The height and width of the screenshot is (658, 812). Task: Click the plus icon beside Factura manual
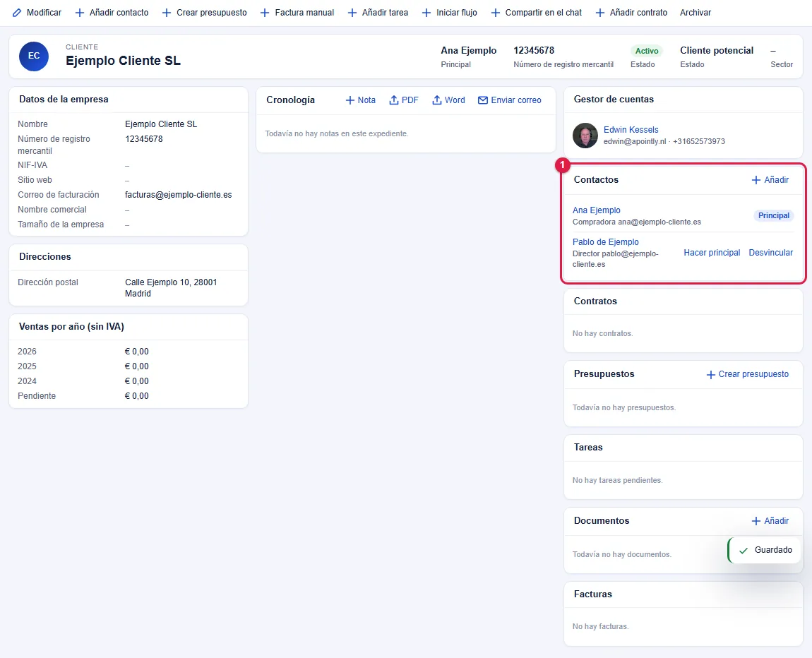point(265,13)
